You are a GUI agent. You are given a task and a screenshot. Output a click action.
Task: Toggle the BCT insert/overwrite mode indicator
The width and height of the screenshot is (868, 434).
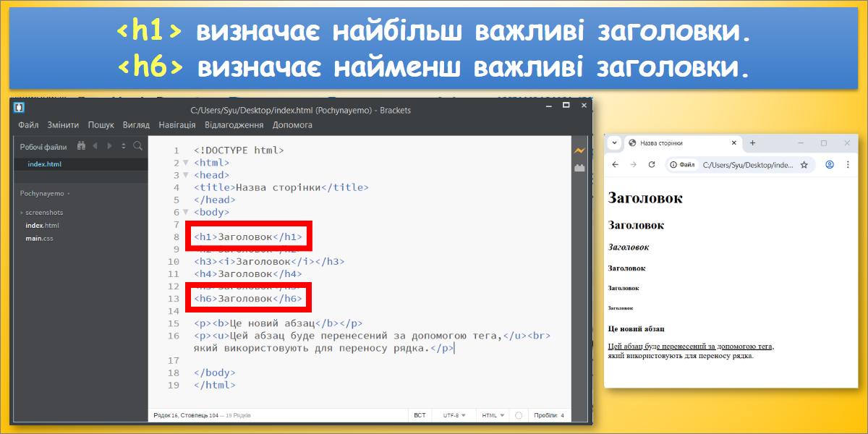tap(420, 416)
